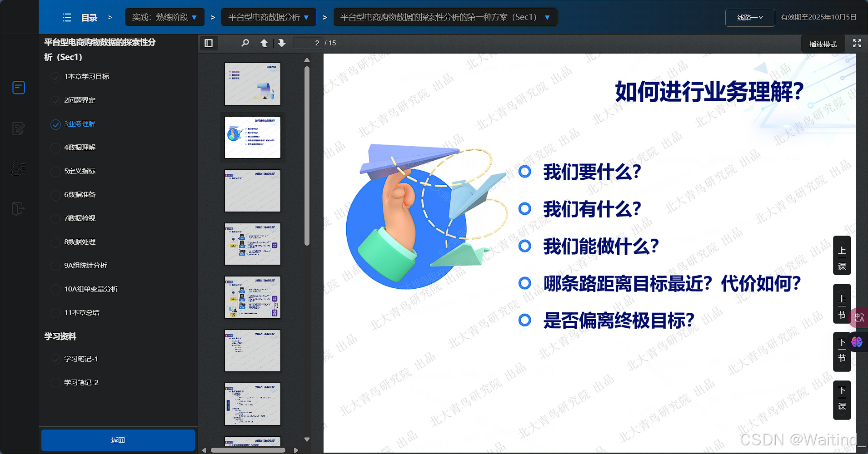
Task: Select the 4数据理解 section label
Action: click(80, 147)
